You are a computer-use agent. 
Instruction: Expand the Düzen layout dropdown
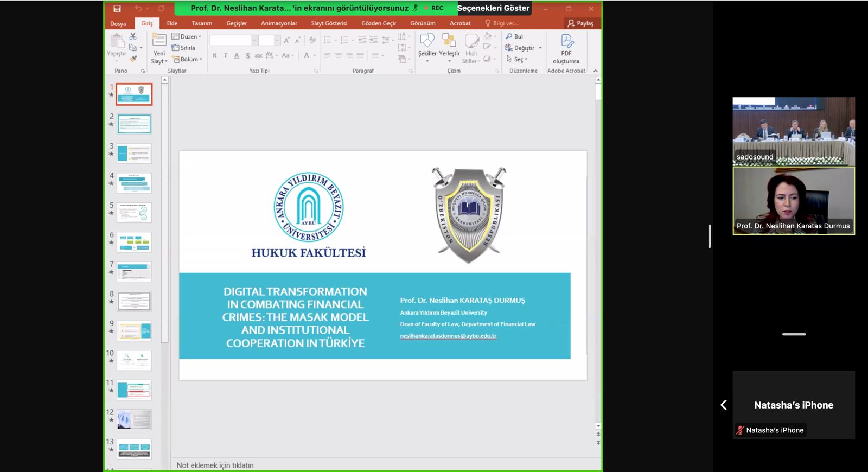coord(187,36)
